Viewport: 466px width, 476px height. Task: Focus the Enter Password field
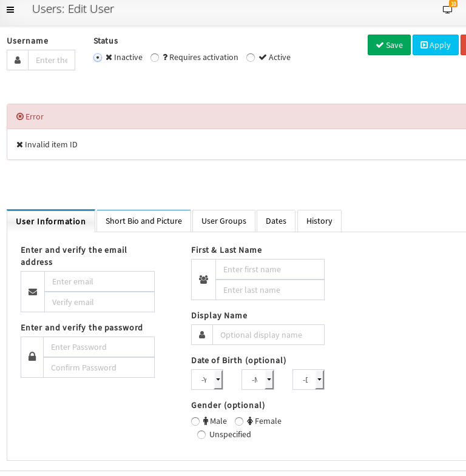(x=99, y=347)
